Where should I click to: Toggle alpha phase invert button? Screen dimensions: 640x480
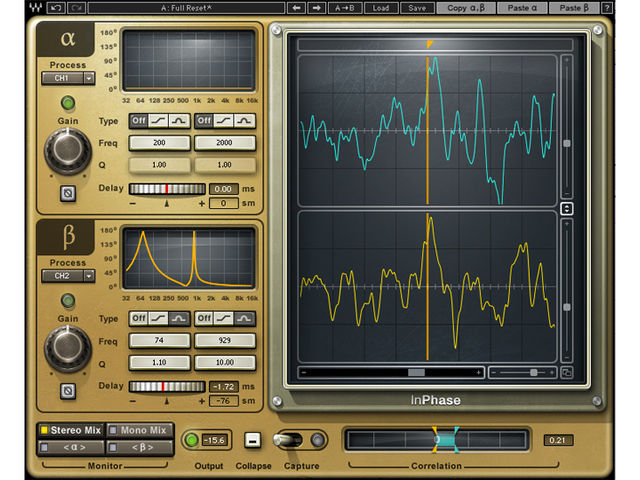pos(68,193)
